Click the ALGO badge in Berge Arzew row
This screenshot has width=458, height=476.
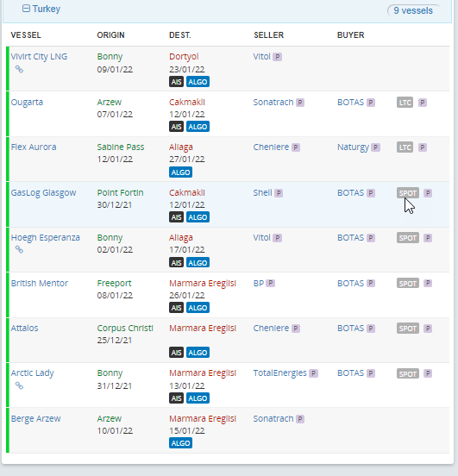[180, 443]
